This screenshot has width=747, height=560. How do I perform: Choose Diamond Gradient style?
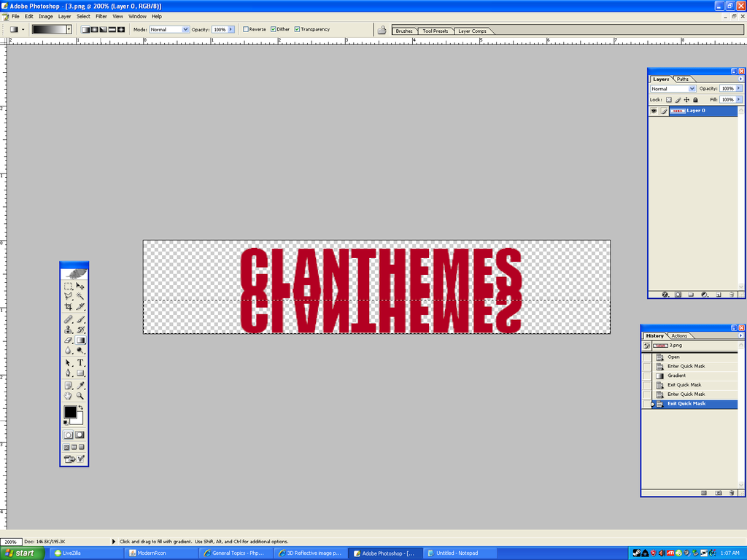pos(121,29)
